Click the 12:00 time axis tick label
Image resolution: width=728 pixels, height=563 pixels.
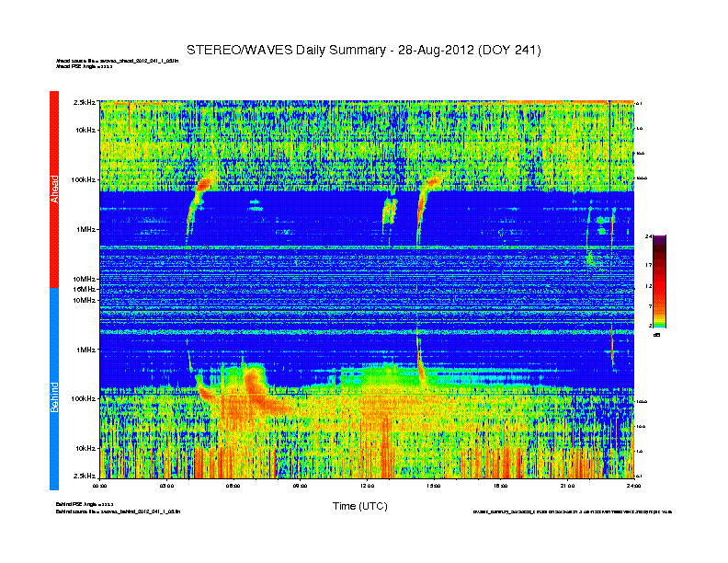[x=367, y=485]
